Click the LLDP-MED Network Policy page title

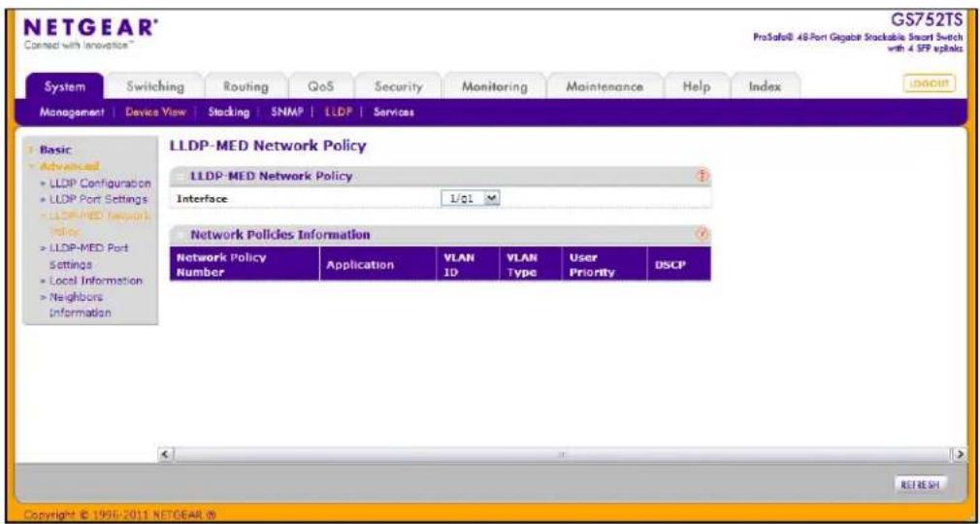[x=268, y=147]
